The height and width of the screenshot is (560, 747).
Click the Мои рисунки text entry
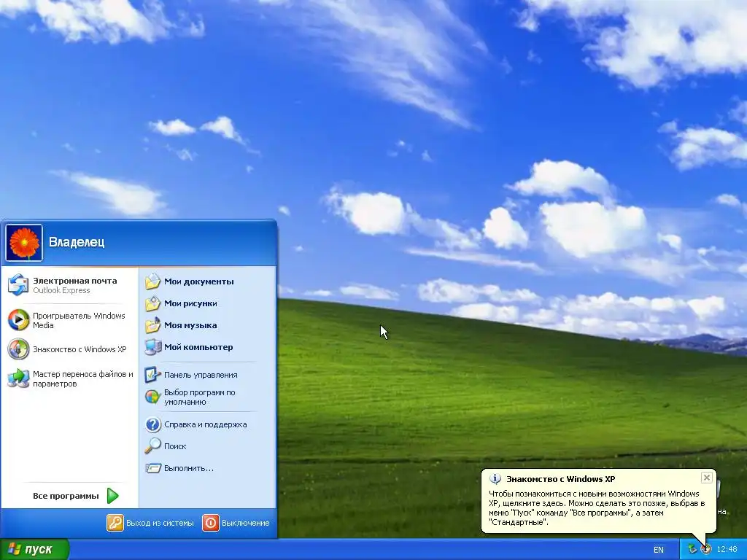tap(190, 303)
